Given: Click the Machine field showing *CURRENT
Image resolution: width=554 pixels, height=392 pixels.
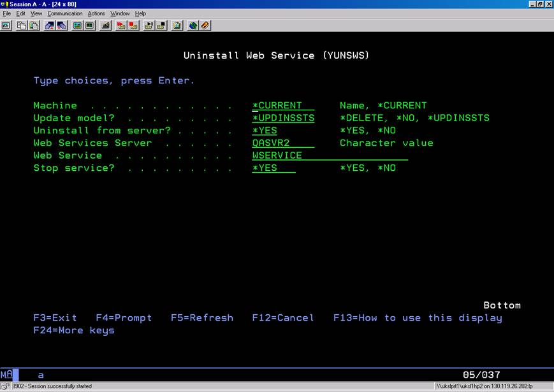Looking at the screenshot, I should 282,106.
